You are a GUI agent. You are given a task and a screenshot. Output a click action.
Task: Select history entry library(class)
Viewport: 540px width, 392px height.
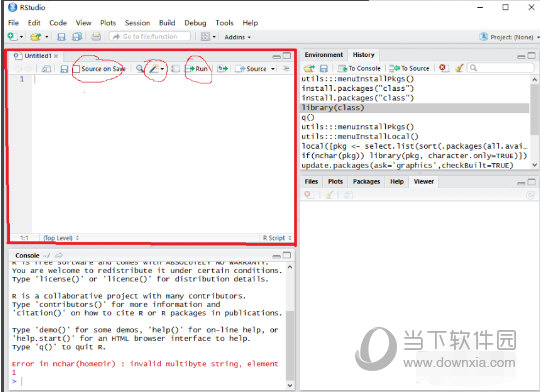[415, 108]
